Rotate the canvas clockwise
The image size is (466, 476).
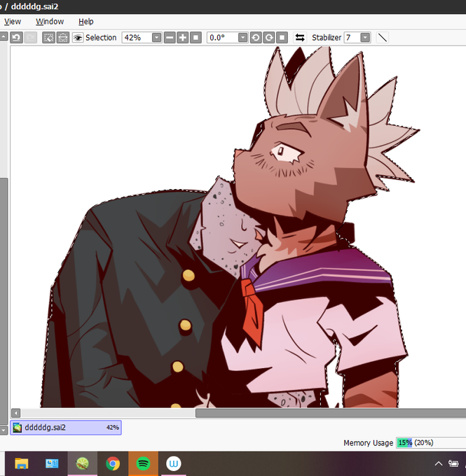269,38
